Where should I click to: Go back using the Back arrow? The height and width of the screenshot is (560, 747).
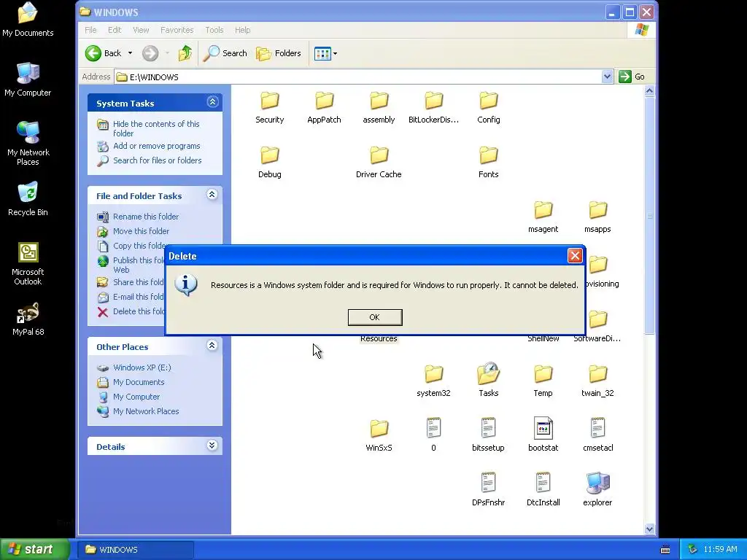point(104,53)
